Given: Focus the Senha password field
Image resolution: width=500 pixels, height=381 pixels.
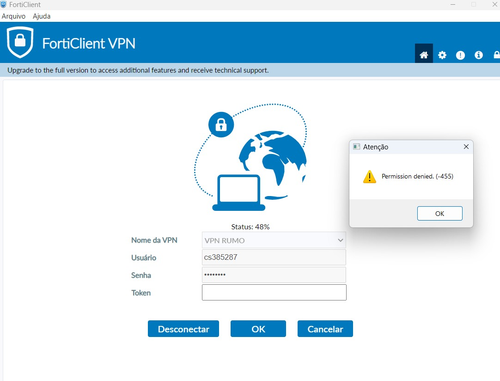Looking at the screenshot, I should pos(274,275).
